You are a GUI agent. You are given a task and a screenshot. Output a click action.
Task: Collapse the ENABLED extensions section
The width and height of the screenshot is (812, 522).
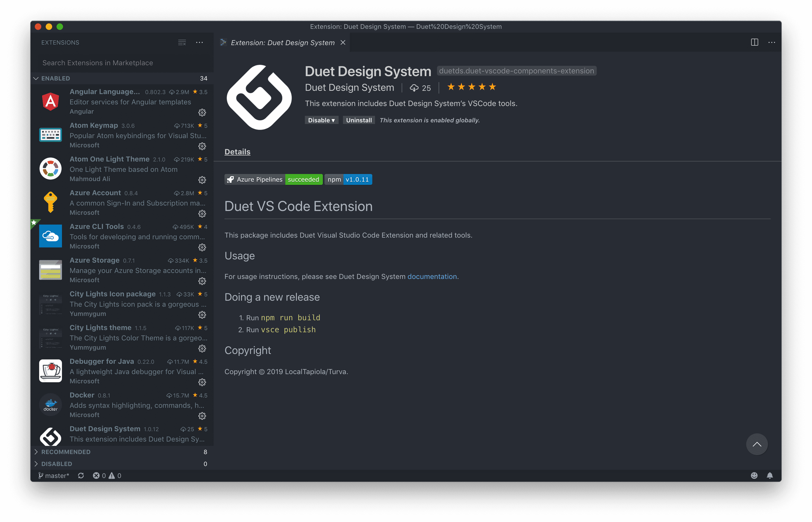122,78
